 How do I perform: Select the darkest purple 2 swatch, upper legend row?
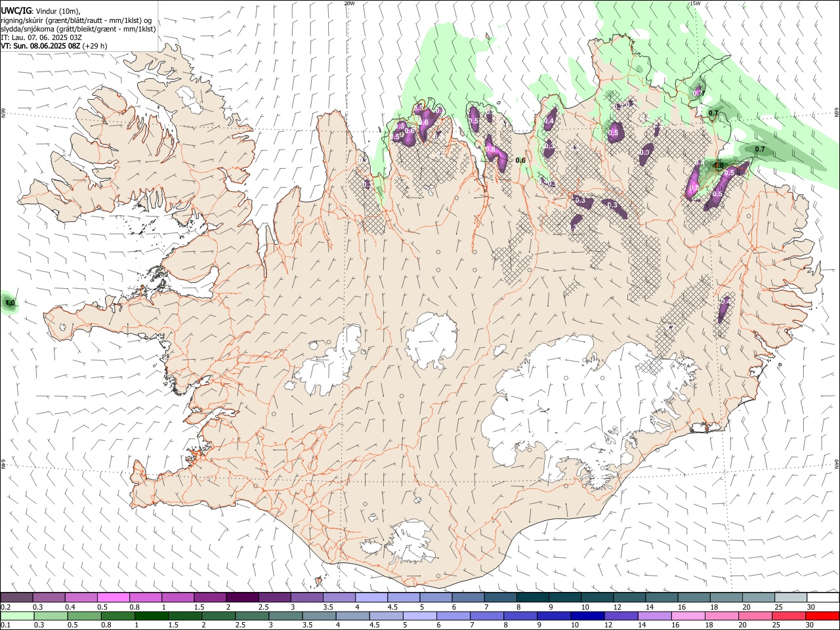pyautogui.click(x=241, y=598)
